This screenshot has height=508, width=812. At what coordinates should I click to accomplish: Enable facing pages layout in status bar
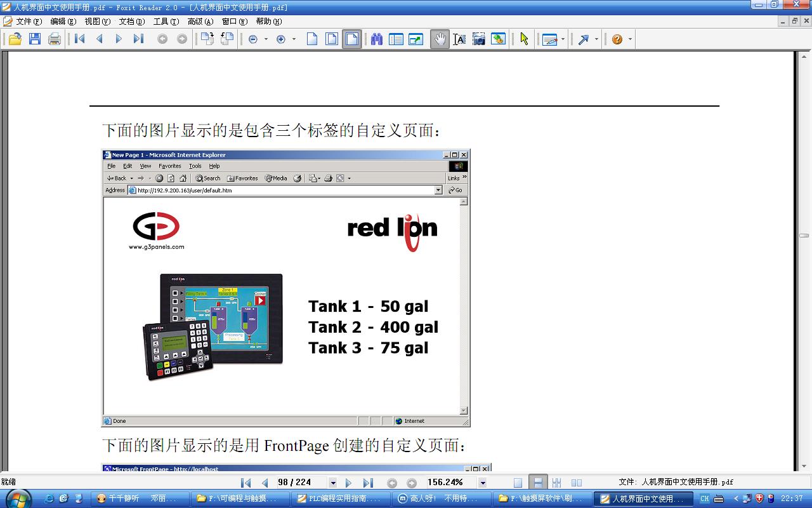[576, 483]
